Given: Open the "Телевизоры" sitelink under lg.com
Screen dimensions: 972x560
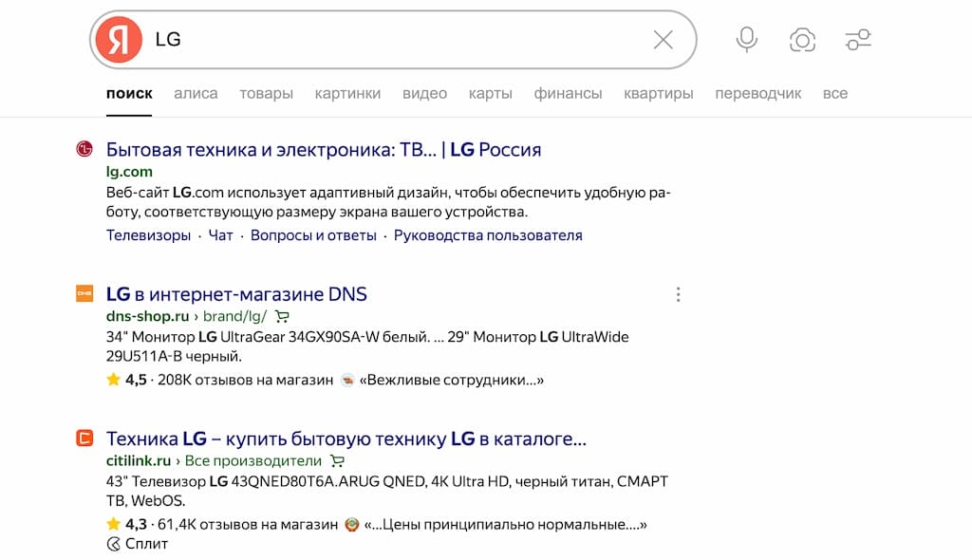Looking at the screenshot, I should coord(148,235).
